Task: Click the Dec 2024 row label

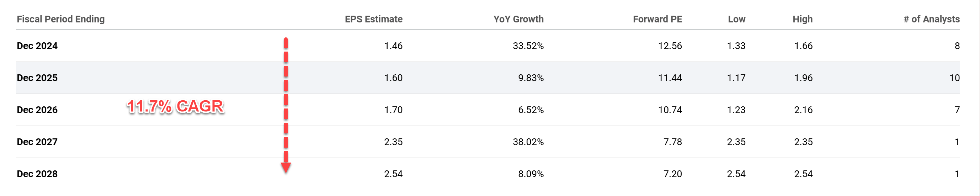Action: pos(37,46)
